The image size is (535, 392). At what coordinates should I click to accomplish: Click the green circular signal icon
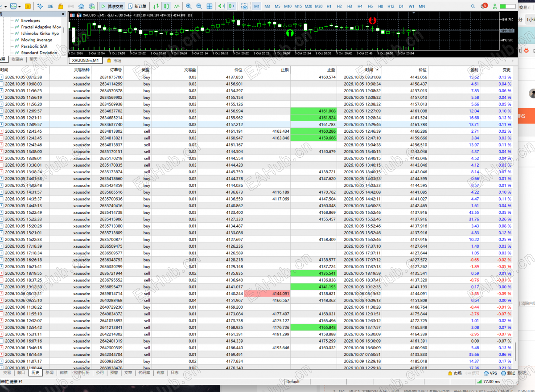[92, 6]
